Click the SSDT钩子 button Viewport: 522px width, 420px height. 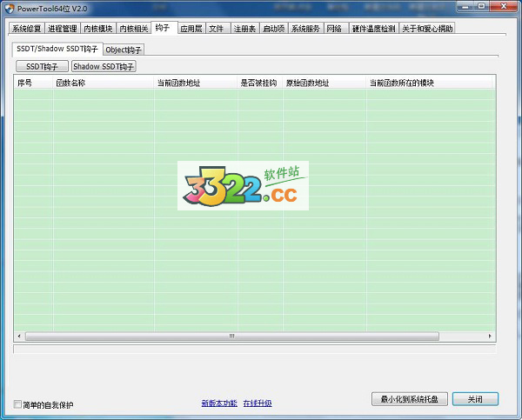coord(42,66)
